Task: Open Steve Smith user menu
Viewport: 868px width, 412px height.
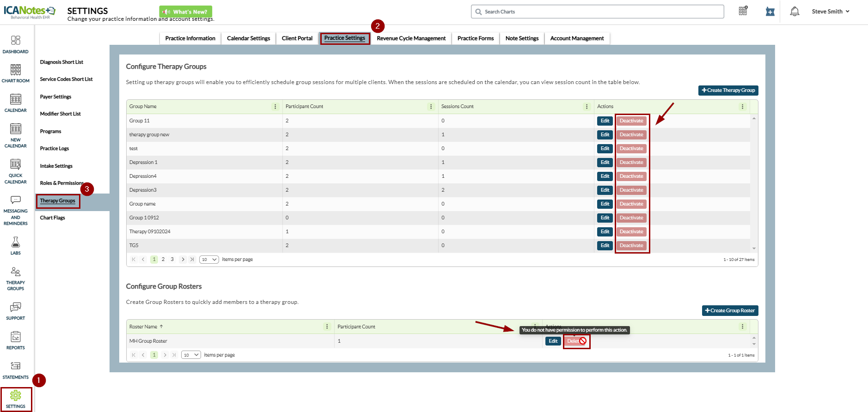Action: click(x=830, y=12)
